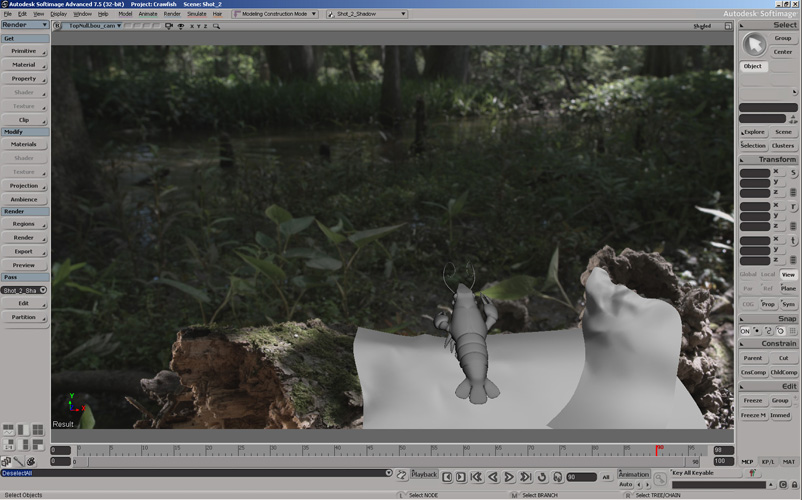Open the Shot_2_Shadow pass dropdown in top bar

click(367, 14)
